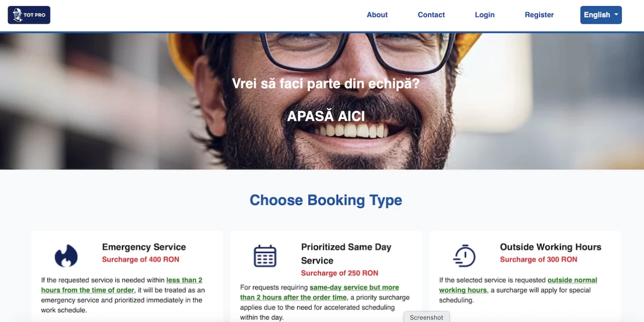Viewport: 644px width, 322px height.
Task: Click the 'Vrei să faci parte din echipă?' heading
Action: point(326,84)
